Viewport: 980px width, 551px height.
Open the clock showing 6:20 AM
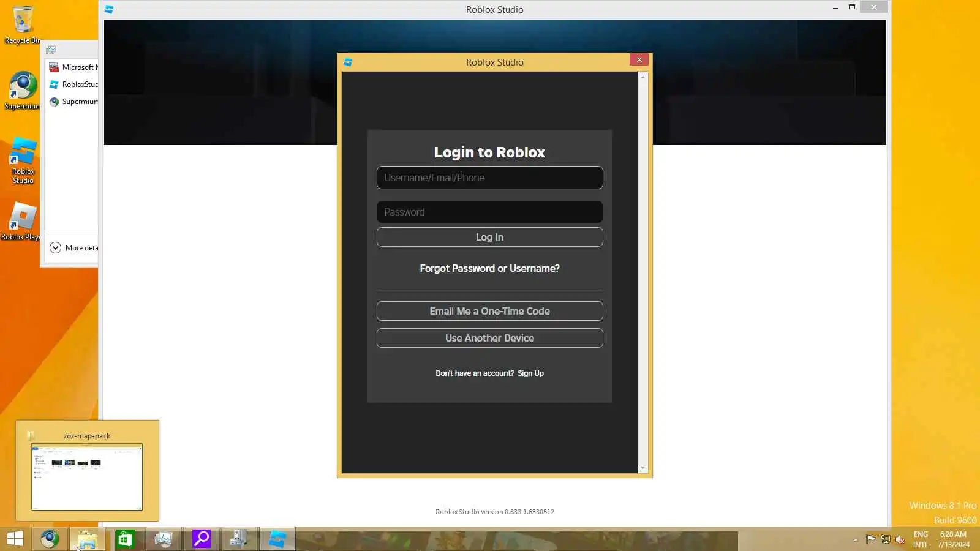[954, 539]
